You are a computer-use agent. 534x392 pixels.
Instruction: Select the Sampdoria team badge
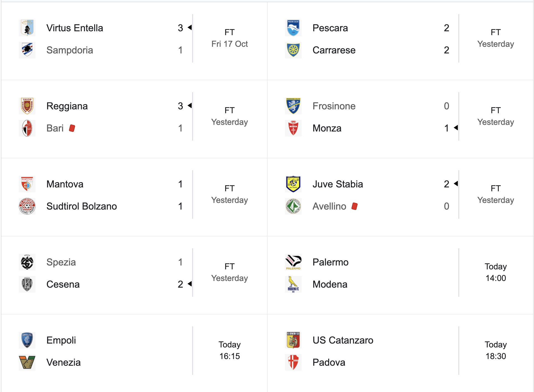click(x=27, y=50)
